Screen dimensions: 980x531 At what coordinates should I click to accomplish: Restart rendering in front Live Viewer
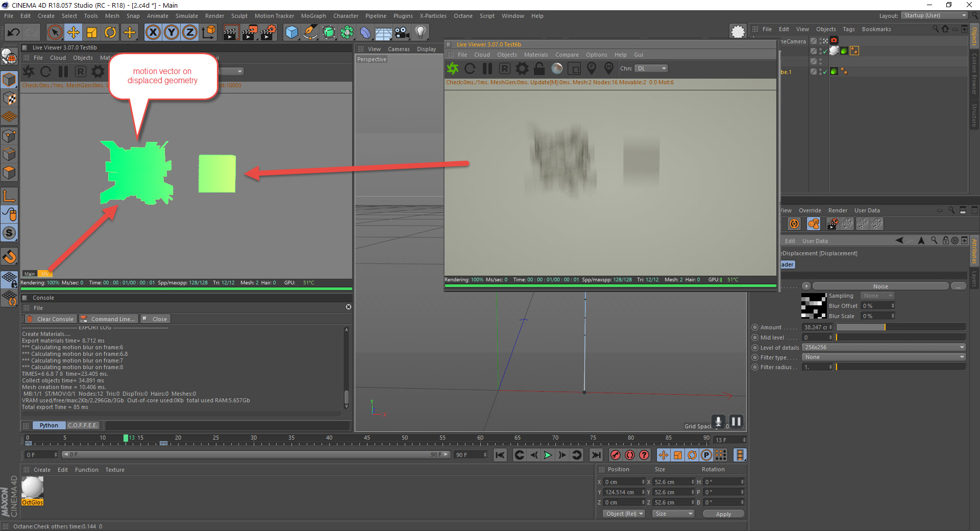470,68
